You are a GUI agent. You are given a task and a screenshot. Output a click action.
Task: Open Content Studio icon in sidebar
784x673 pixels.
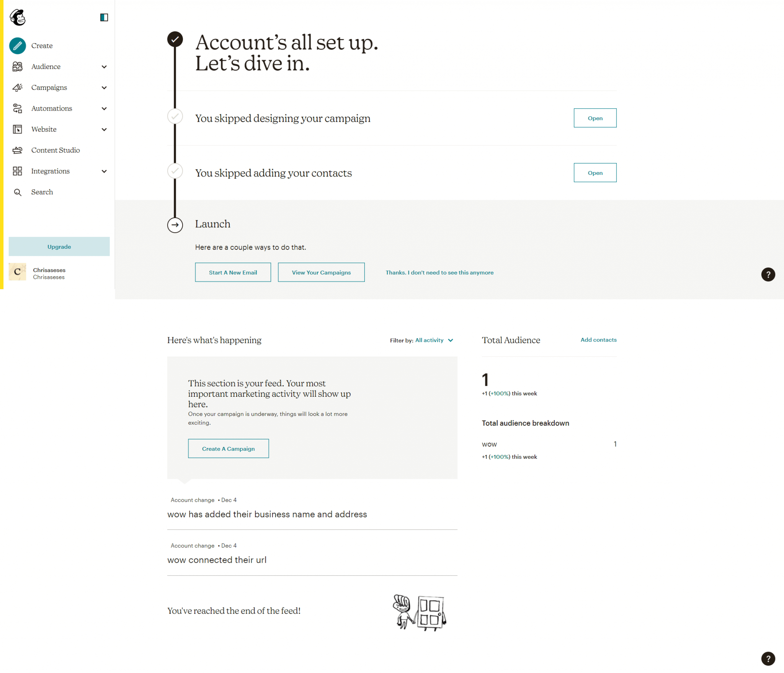tap(17, 150)
